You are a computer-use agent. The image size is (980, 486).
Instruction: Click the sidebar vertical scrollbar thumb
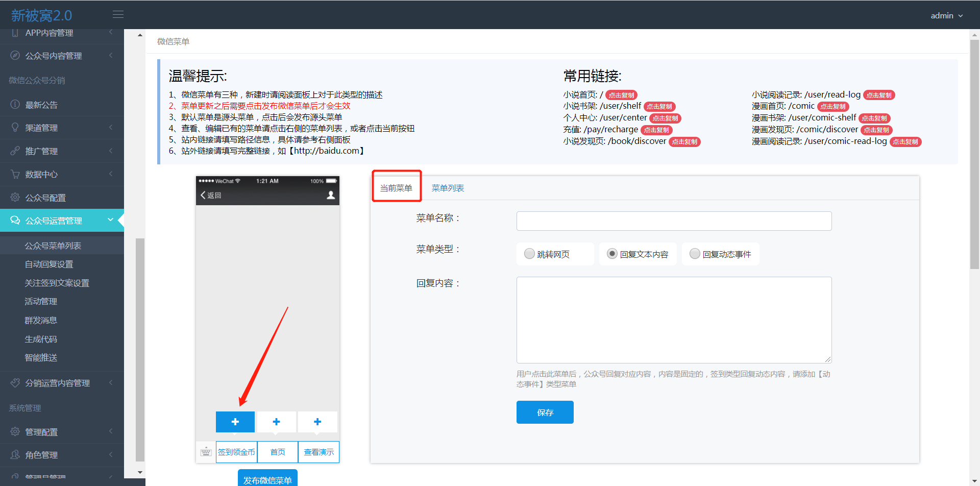pos(140,349)
